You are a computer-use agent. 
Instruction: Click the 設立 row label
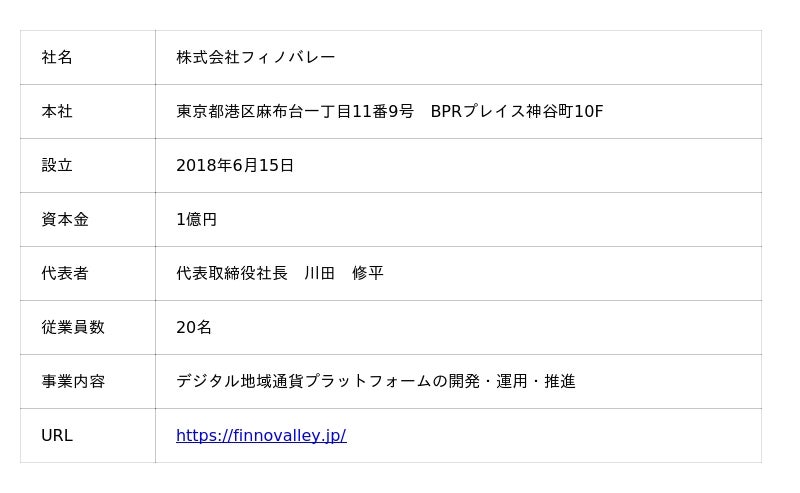click(57, 165)
